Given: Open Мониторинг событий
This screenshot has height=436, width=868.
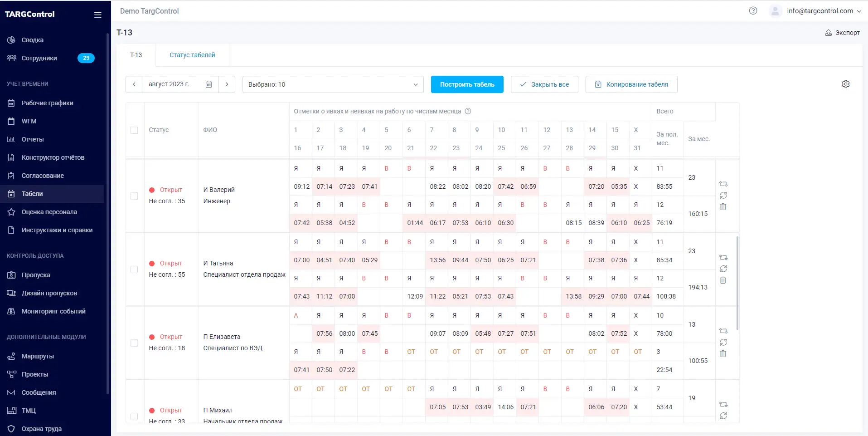Looking at the screenshot, I should coord(52,311).
